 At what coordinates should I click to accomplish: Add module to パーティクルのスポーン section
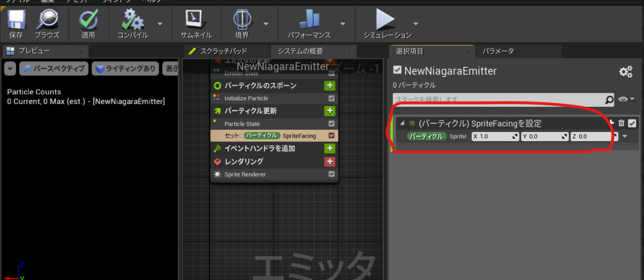coord(330,85)
